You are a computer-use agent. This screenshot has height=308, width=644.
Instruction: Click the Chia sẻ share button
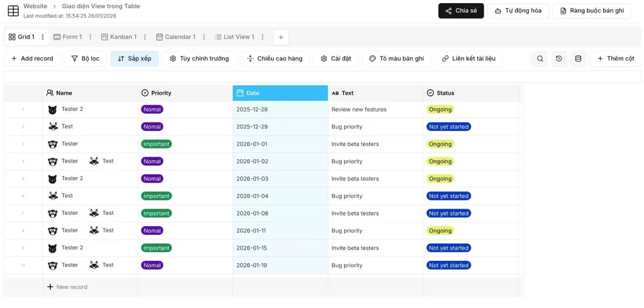pos(460,11)
